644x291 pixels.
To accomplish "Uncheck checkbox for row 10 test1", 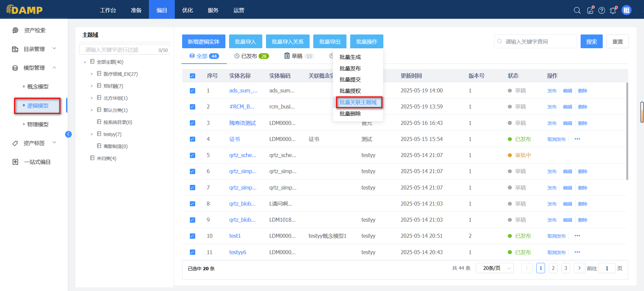I will click(x=193, y=236).
